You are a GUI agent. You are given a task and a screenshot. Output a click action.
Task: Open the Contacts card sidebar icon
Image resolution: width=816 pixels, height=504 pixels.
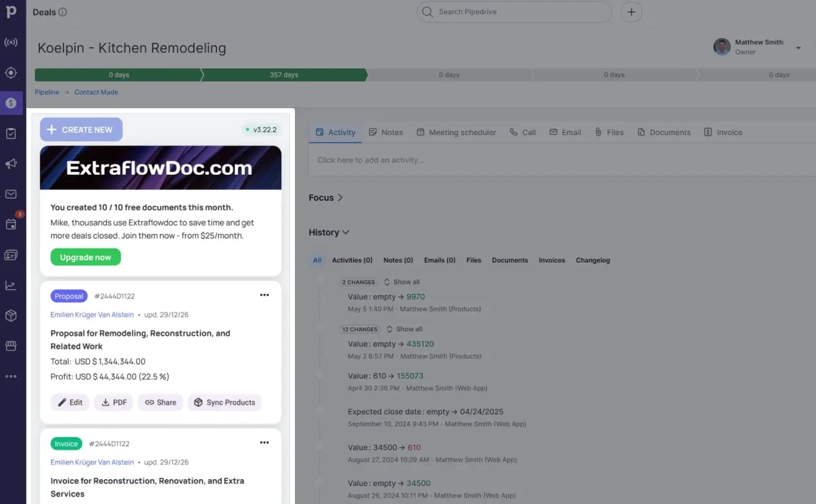click(11, 255)
